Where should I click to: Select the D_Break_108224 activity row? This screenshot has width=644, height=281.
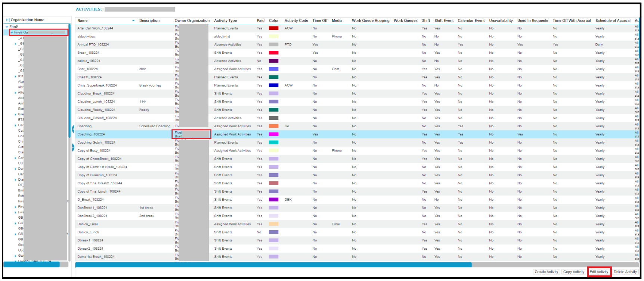[357, 200]
